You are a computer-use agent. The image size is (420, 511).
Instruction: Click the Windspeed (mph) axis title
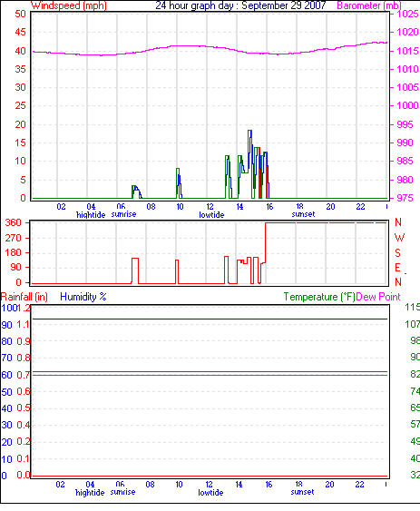(69, 5)
